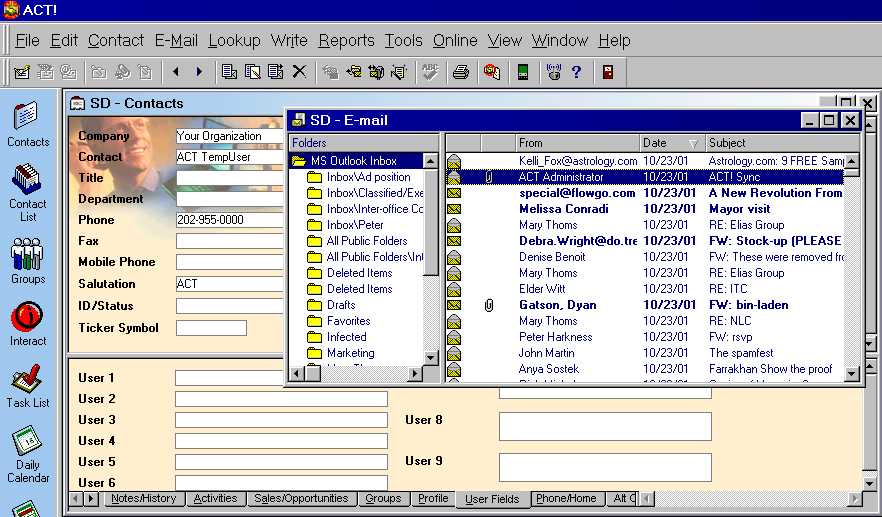Click the printer icon in the toolbar
Screen dimensions: 882x517
coord(461,72)
